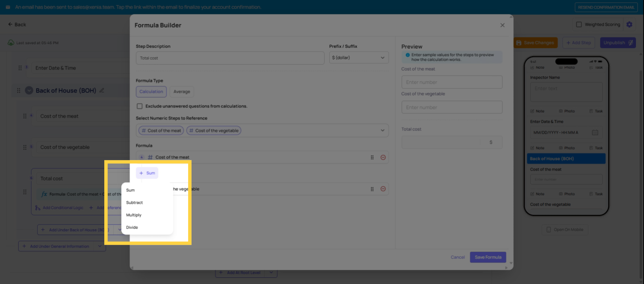Click drag handle beside Cost of the vegetable step
Viewport: 644px width, 284px height.
pos(25,147)
